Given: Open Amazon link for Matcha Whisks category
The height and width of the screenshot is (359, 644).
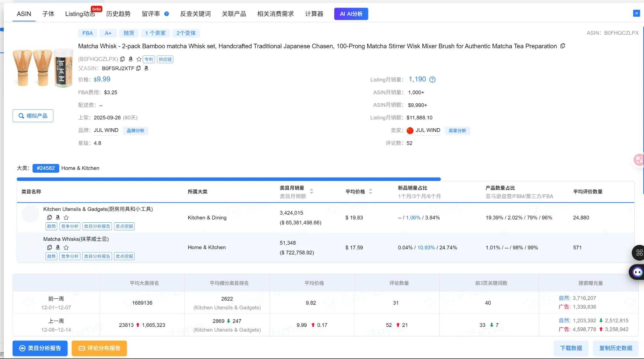Looking at the screenshot, I should tap(58, 247).
